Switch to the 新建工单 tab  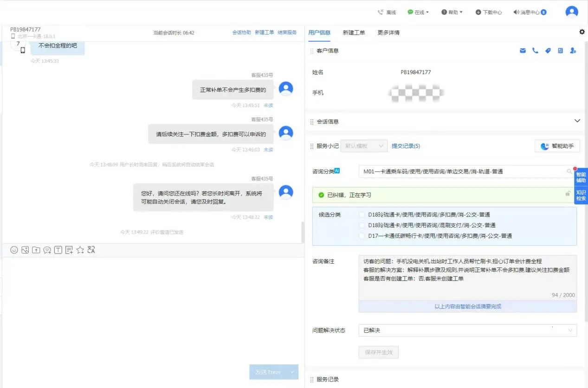click(x=354, y=32)
